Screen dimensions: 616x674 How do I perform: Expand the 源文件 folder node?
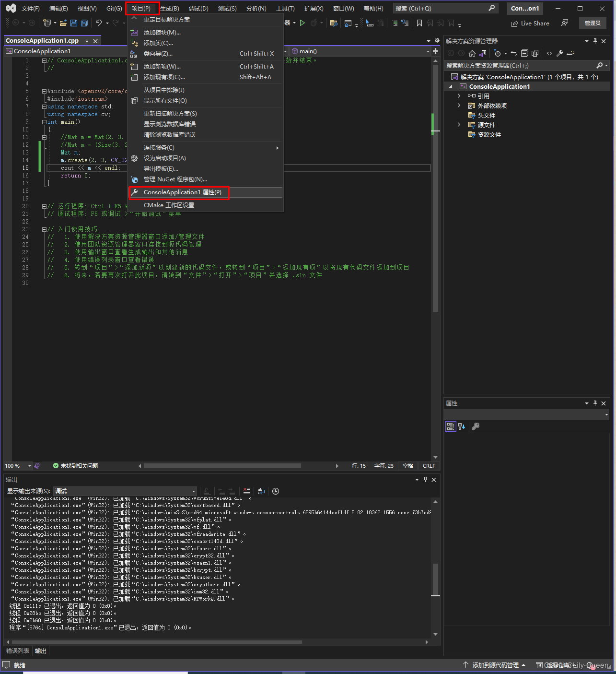click(459, 125)
